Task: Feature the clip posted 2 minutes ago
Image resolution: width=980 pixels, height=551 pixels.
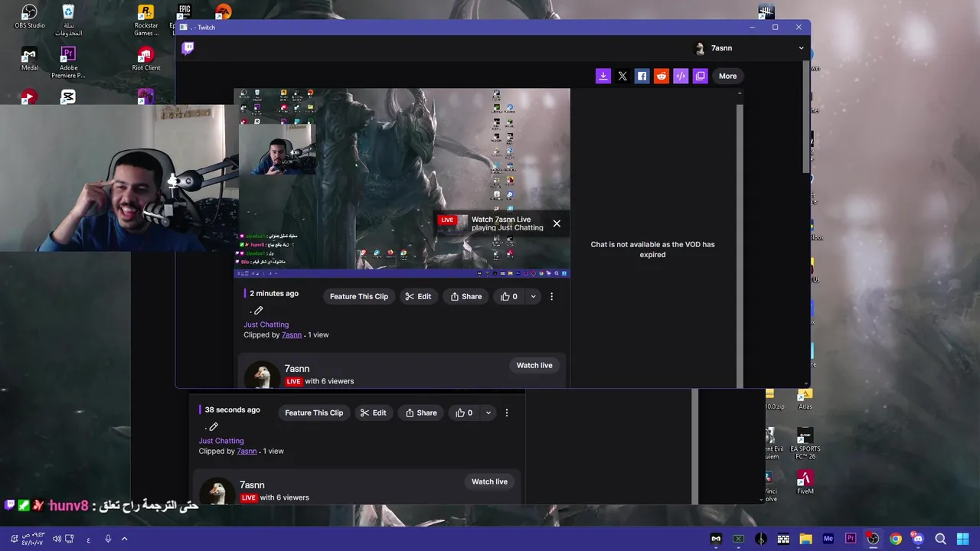Action: (358, 296)
